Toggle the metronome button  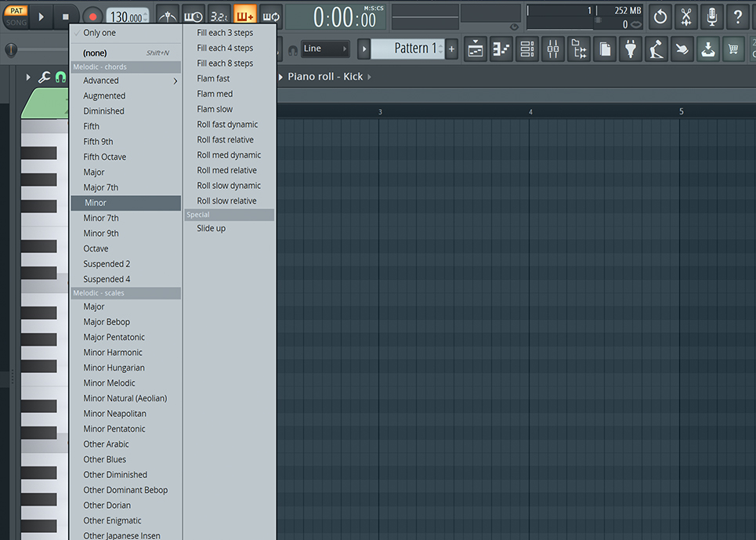pos(167,16)
